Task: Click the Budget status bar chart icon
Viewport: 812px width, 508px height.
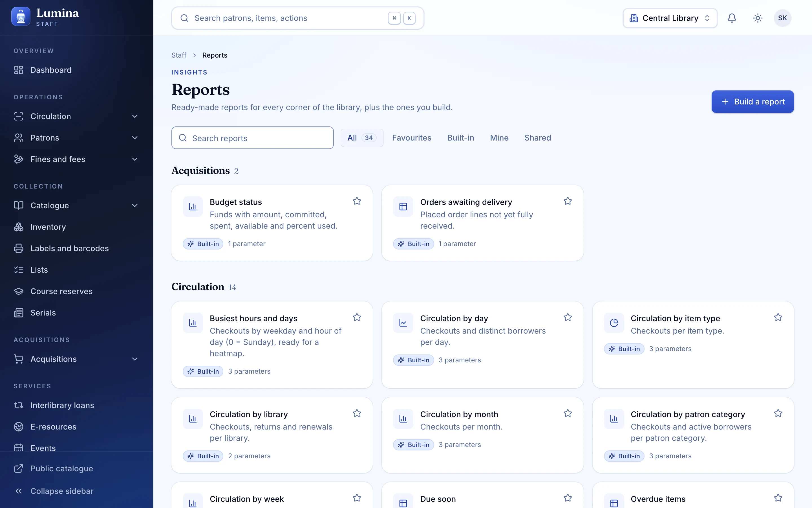Action: (193, 207)
